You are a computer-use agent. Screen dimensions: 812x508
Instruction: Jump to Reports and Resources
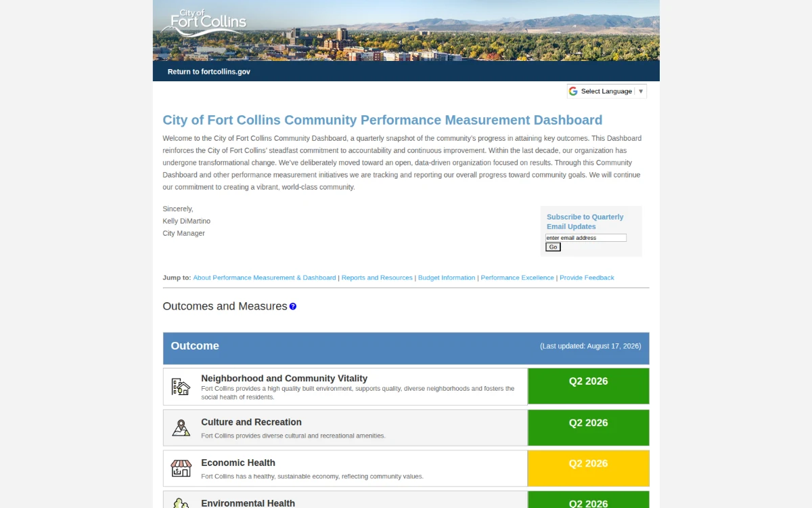click(377, 278)
